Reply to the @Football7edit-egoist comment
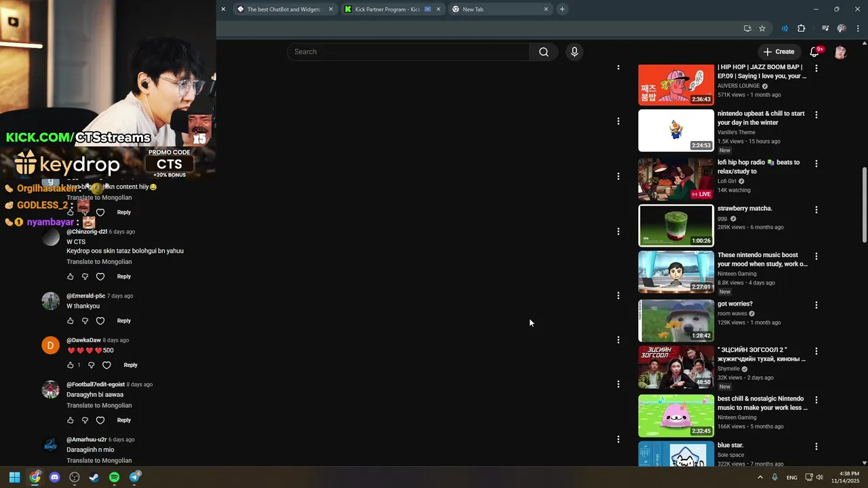868x488 pixels. [123, 420]
